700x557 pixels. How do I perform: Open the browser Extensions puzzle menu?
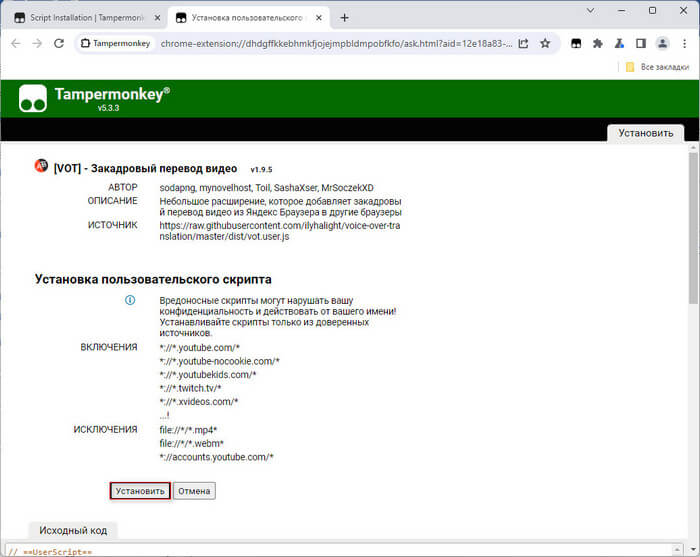pos(598,43)
